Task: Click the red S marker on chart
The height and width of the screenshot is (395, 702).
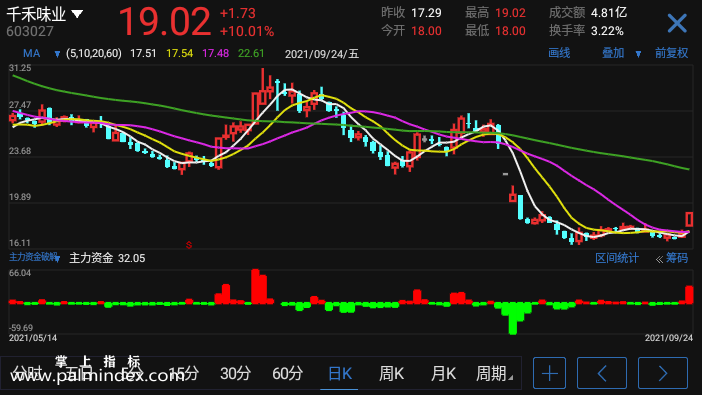Action: [189, 245]
